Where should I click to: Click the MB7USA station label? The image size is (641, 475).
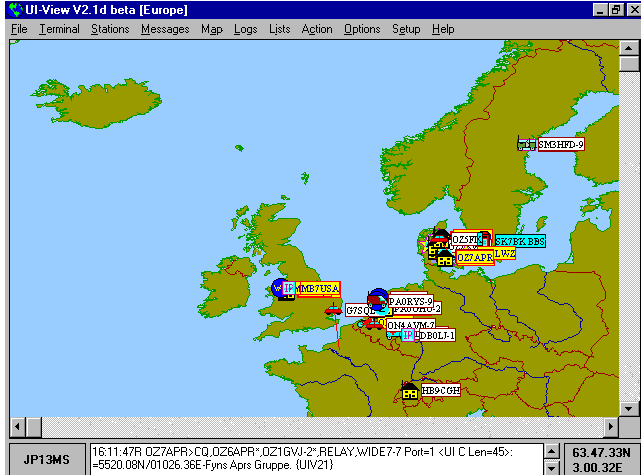pyautogui.click(x=318, y=289)
